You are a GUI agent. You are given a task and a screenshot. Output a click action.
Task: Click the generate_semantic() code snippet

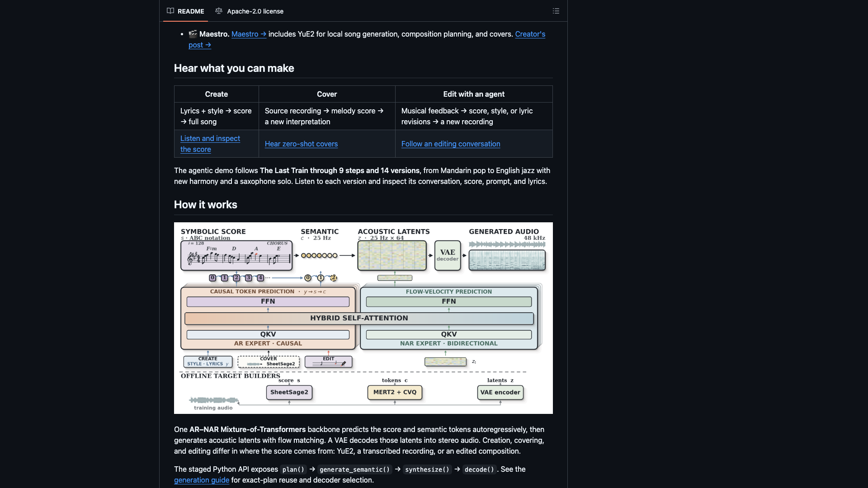pyautogui.click(x=354, y=469)
